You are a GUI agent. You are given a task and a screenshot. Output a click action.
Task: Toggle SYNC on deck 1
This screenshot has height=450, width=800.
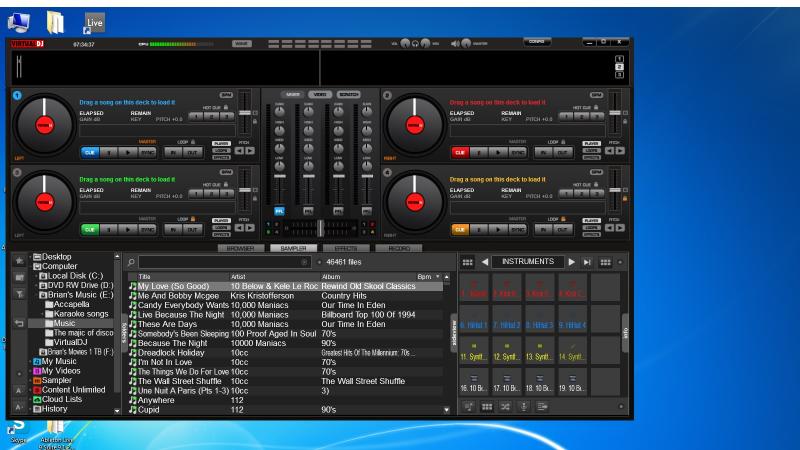[147, 153]
